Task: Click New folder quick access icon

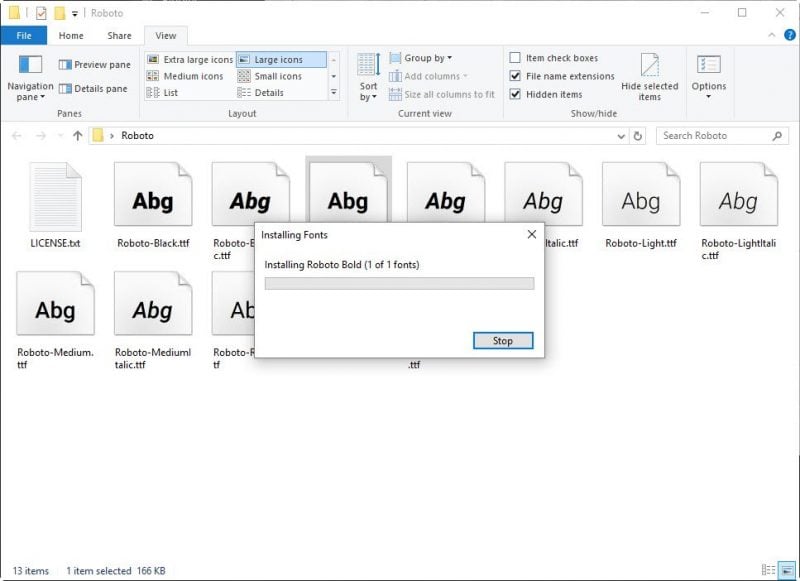Action: coord(60,13)
